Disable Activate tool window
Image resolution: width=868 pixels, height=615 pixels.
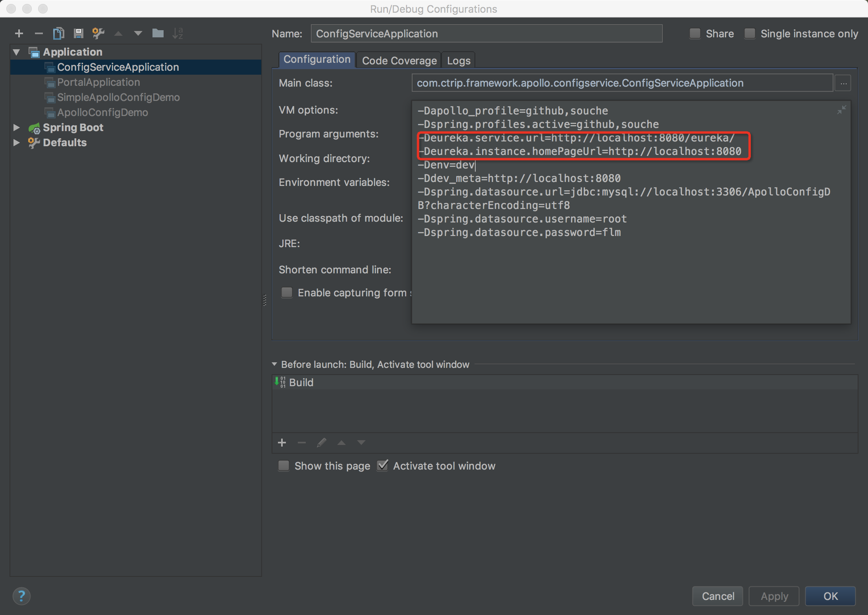click(382, 465)
